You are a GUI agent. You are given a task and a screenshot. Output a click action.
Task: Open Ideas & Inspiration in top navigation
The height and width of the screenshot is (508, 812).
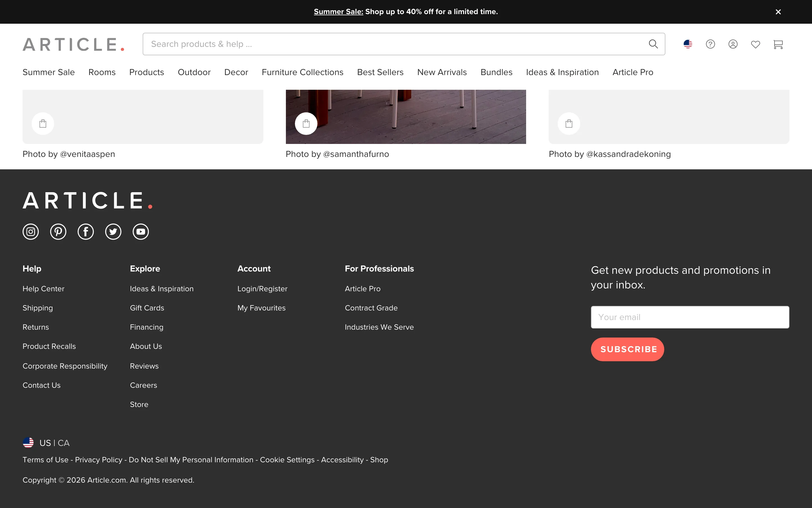(562, 72)
